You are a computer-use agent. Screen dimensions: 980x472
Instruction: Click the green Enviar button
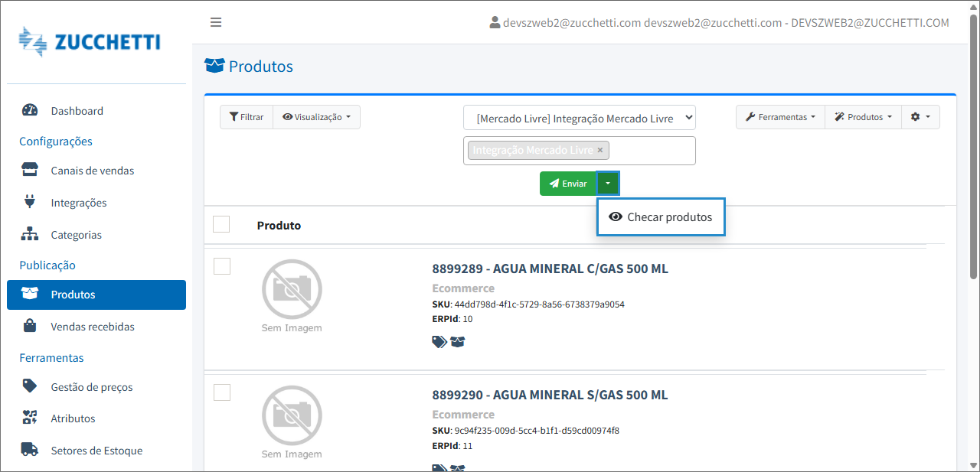tap(568, 184)
